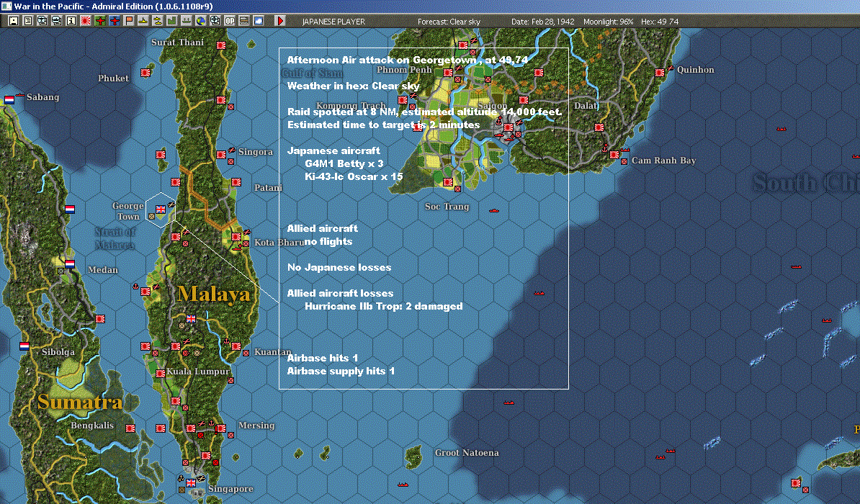Click 'Airbase hits 1' report line

tap(323, 358)
